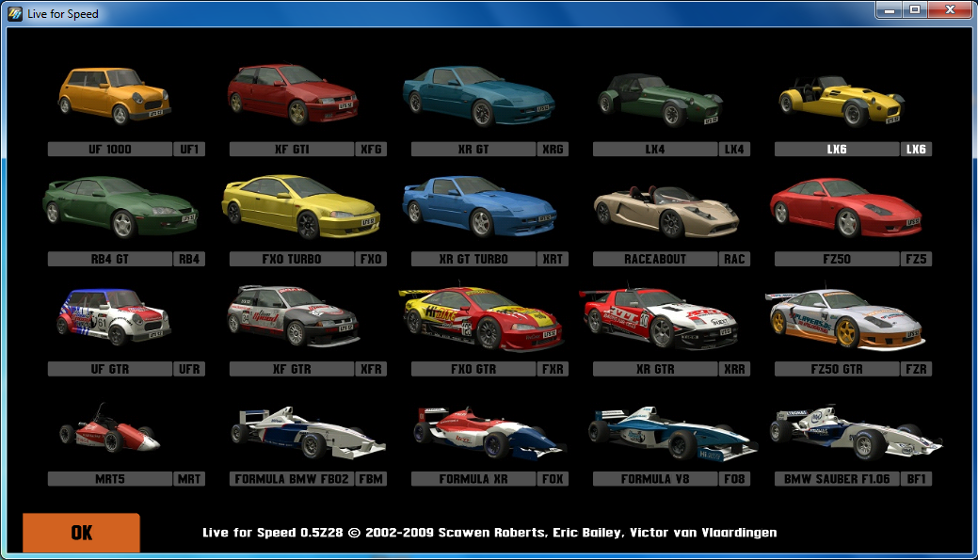978x560 pixels.
Task: Click the FO8 short code tag
Action: point(735,479)
